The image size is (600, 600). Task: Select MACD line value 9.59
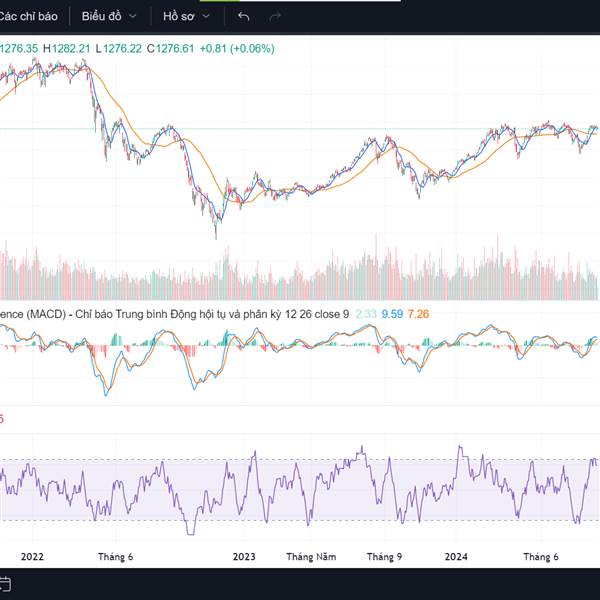392,314
